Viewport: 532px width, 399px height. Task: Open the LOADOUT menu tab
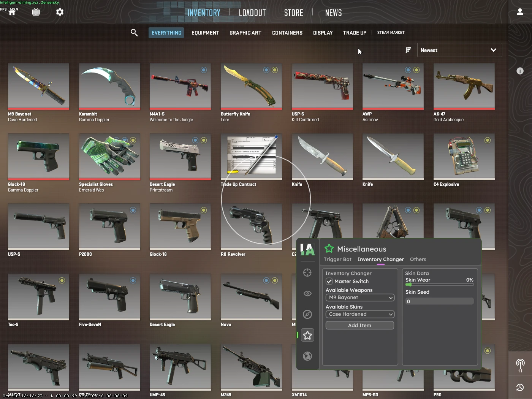coord(252,13)
